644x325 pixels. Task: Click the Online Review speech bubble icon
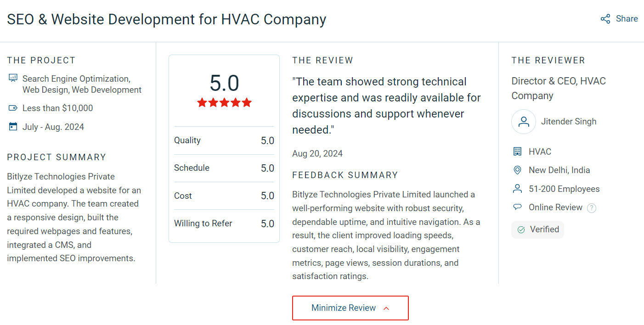(x=517, y=207)
